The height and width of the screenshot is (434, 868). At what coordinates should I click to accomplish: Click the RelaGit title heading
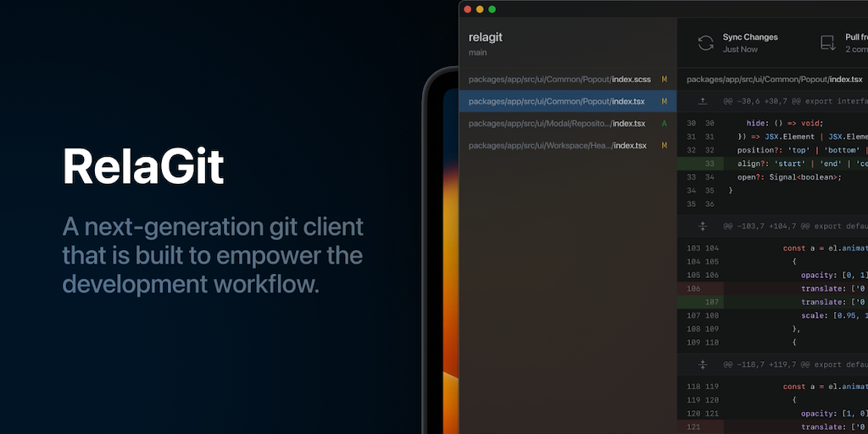[x=143, y=166]
